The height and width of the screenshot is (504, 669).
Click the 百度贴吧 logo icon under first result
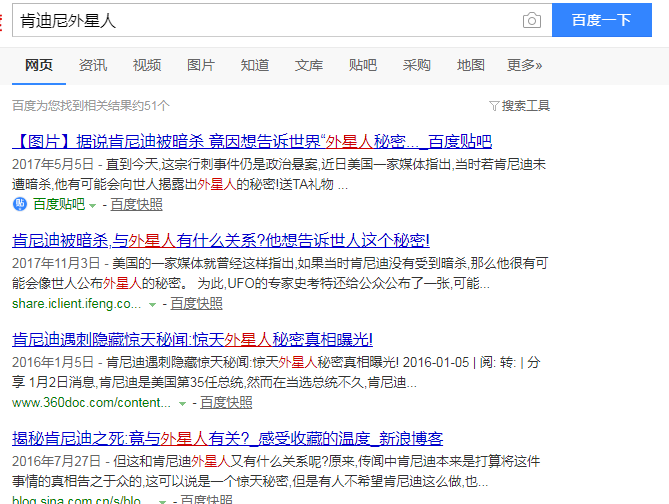pyautogui.click(x=20, y=204)
